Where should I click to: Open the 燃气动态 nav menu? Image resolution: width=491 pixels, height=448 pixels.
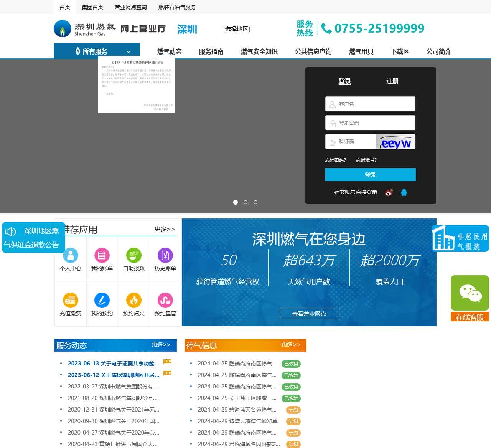(170, 51)
